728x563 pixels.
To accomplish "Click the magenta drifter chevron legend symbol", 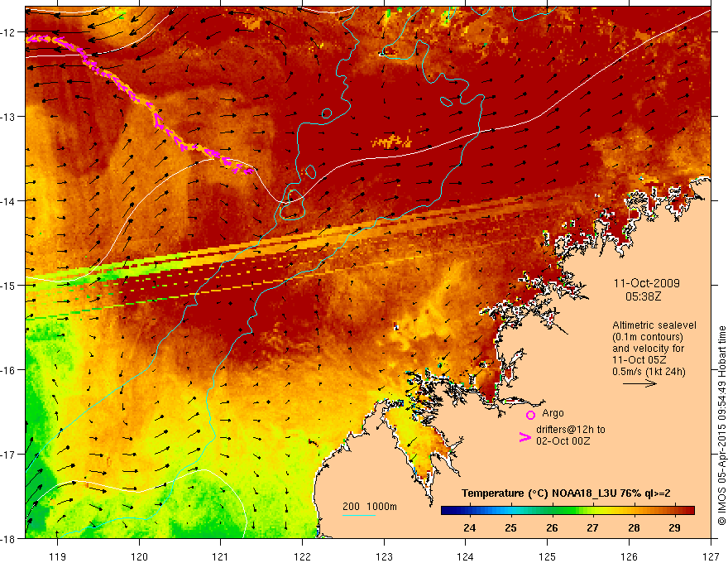I will click(x=524, y=437).
